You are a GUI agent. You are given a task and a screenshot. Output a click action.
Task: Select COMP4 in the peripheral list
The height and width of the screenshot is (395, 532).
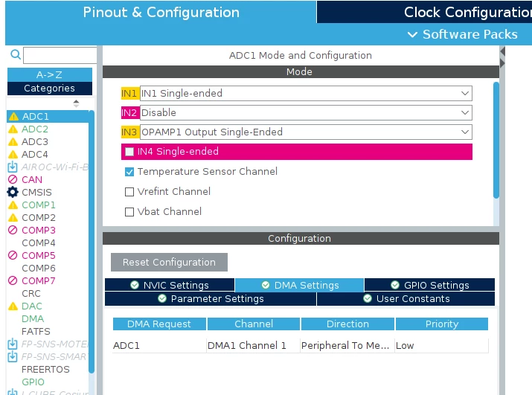pos(39,243)
